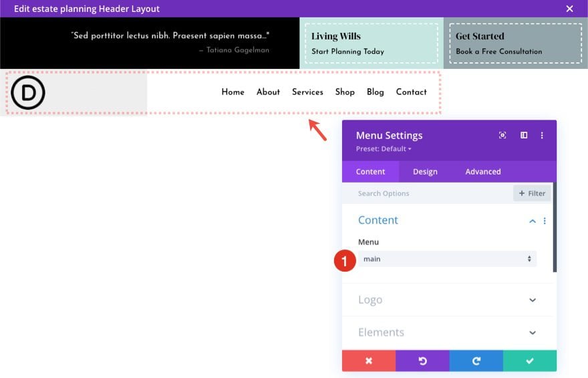The image size is (588, 378).
Task: Close the header layout editor
Action: 569,9
